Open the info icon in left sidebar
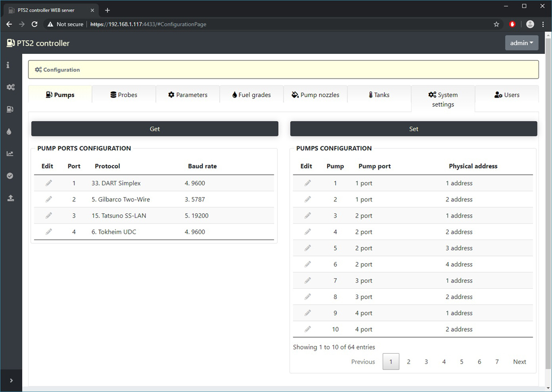This screenshot has width=552, height=392. coord(8,65)
